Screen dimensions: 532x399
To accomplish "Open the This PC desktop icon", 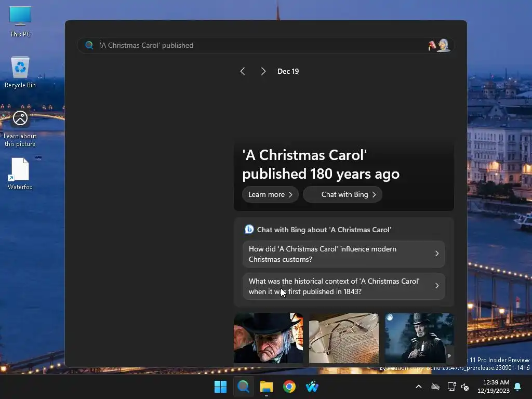I will (20, 21).
